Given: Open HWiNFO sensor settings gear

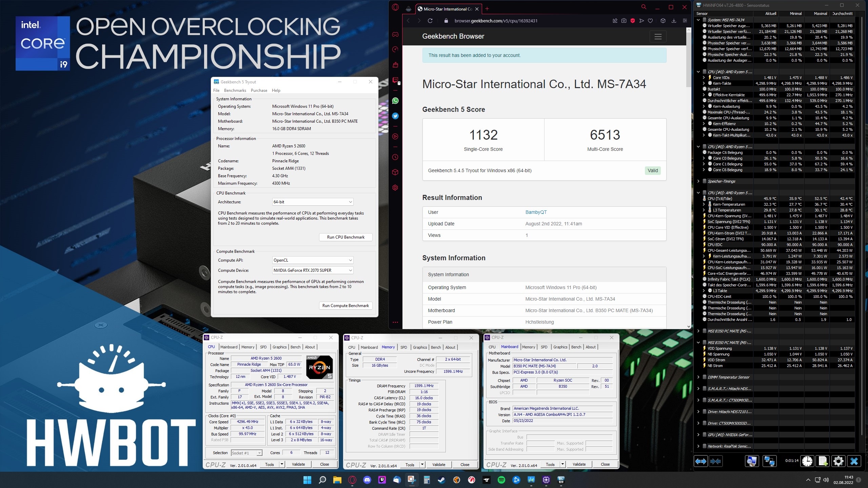Looking at the screenshot, I should click(839, 461).
